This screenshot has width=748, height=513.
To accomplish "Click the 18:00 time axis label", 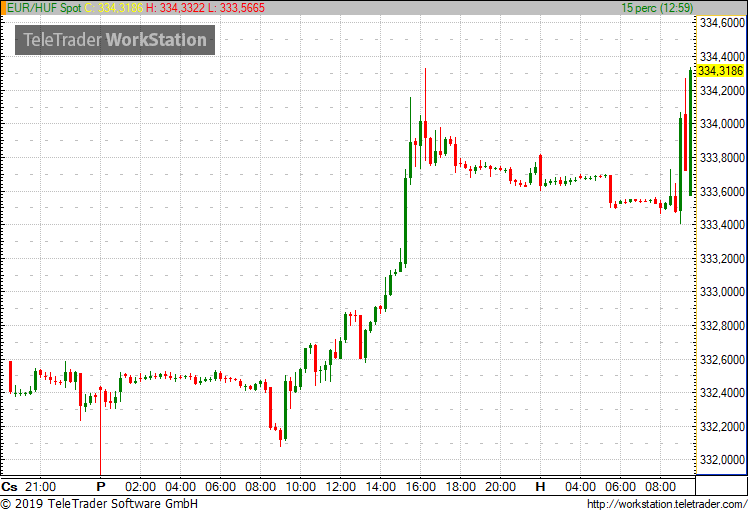I will tap(461, 487).
